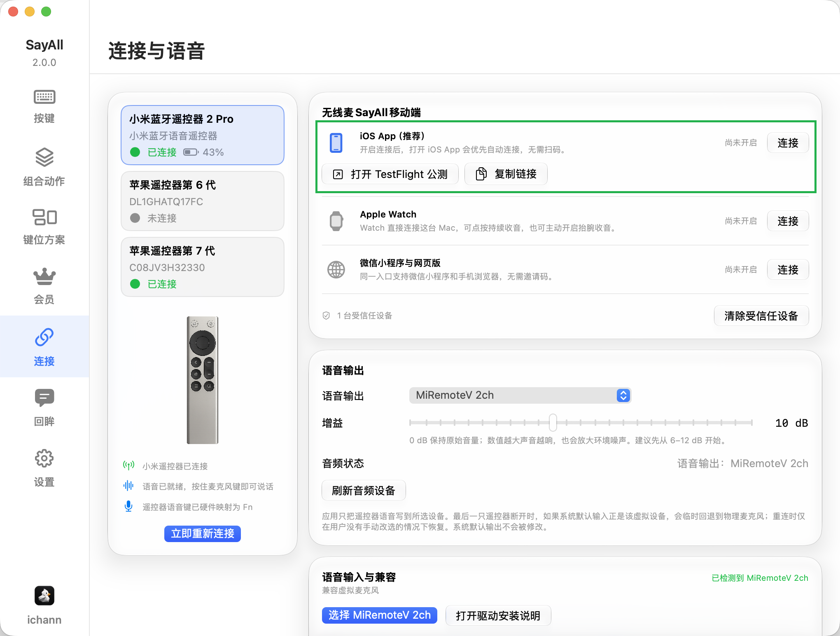Image resolution: width=840 pixels, height=636 pixels.
Task: Open the 设置 gear section
Action: 44,468
